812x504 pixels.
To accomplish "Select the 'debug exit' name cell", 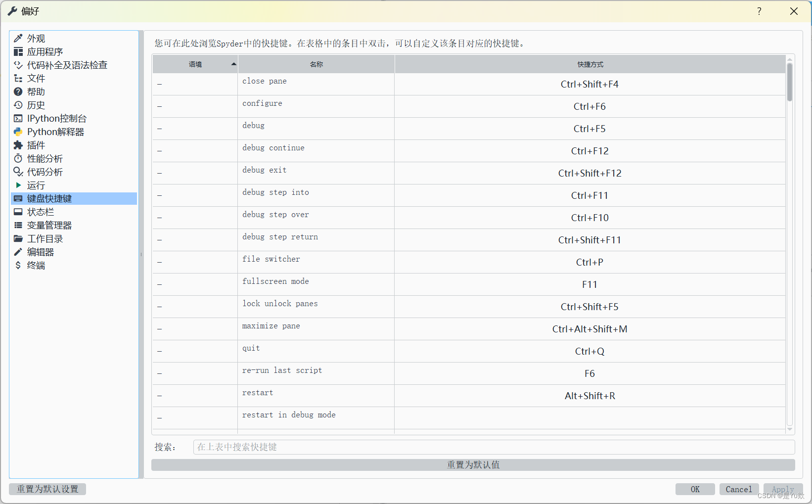I will tap(316, 173).
